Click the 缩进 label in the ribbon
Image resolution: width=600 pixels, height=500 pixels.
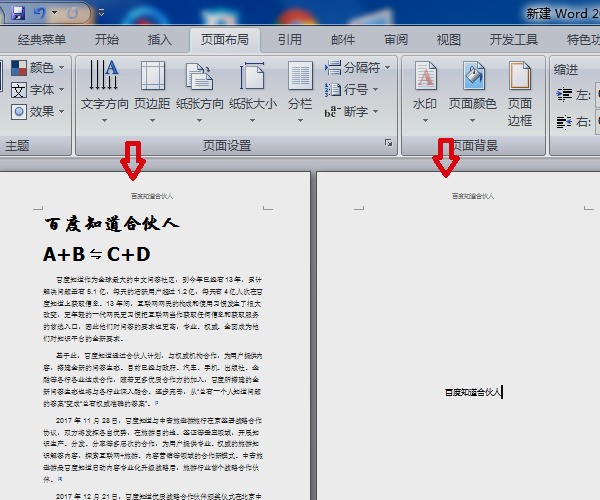click(x=566, y=70)
